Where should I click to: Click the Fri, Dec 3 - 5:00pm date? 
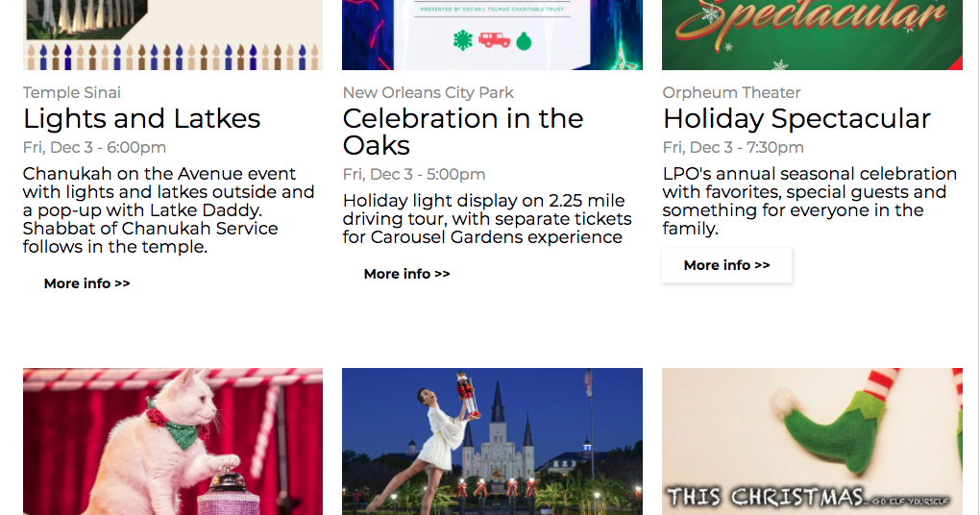tap(414, 175)
